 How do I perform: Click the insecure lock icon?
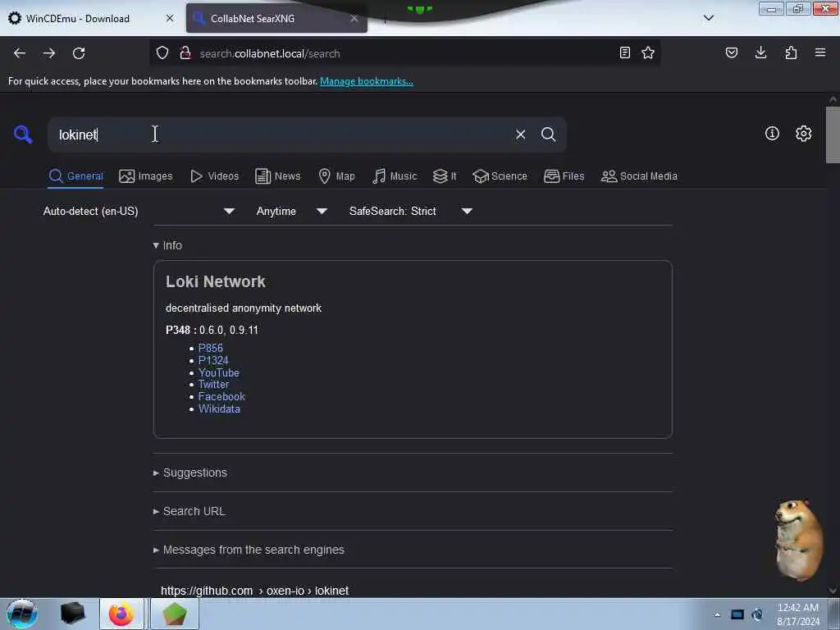[x=185, y=53]
